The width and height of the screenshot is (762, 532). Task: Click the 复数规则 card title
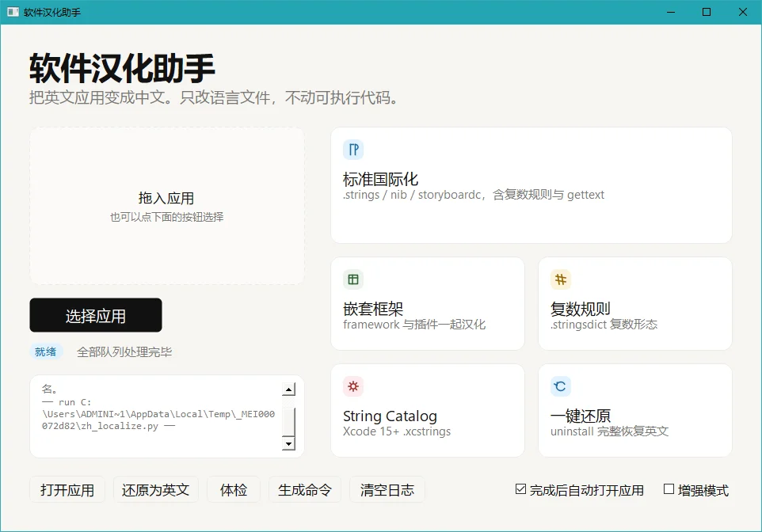tap(581, 309)
